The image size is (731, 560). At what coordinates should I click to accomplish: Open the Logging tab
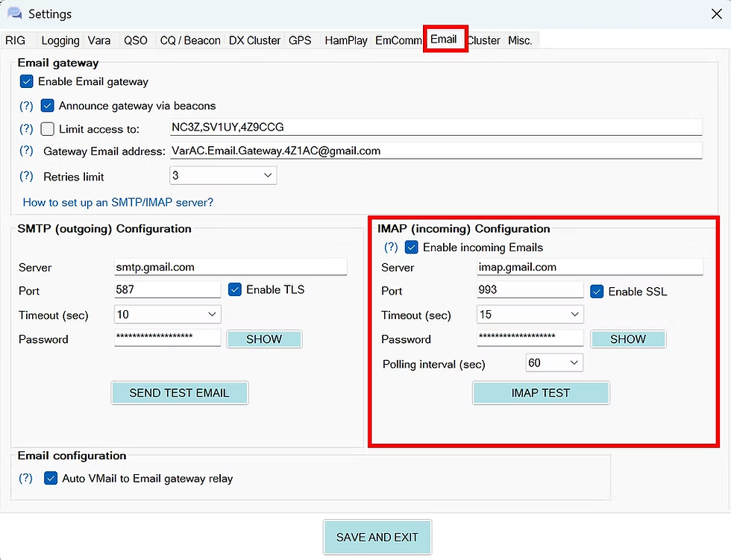point(60,40)
